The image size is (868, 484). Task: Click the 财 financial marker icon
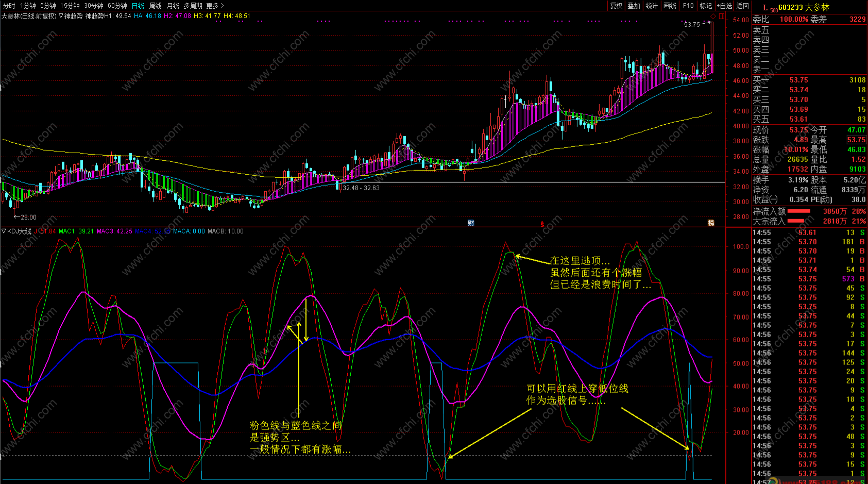point(471,223)
